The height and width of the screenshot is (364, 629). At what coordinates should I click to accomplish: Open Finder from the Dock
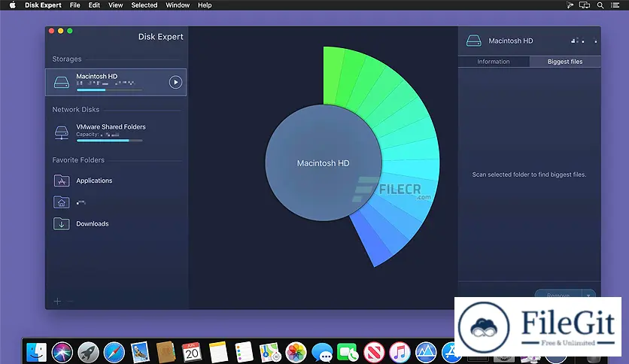point(37,353)
